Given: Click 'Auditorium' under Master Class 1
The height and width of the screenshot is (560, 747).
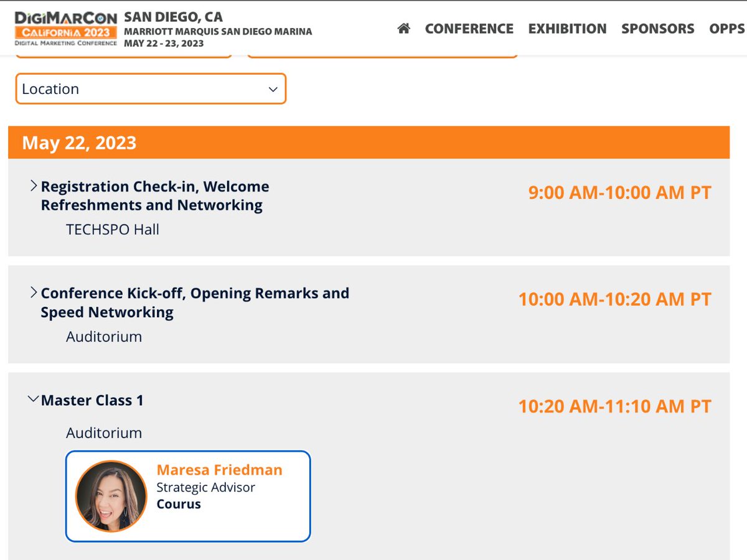Looking at the screenshot, I should click(x=104, y=433).
